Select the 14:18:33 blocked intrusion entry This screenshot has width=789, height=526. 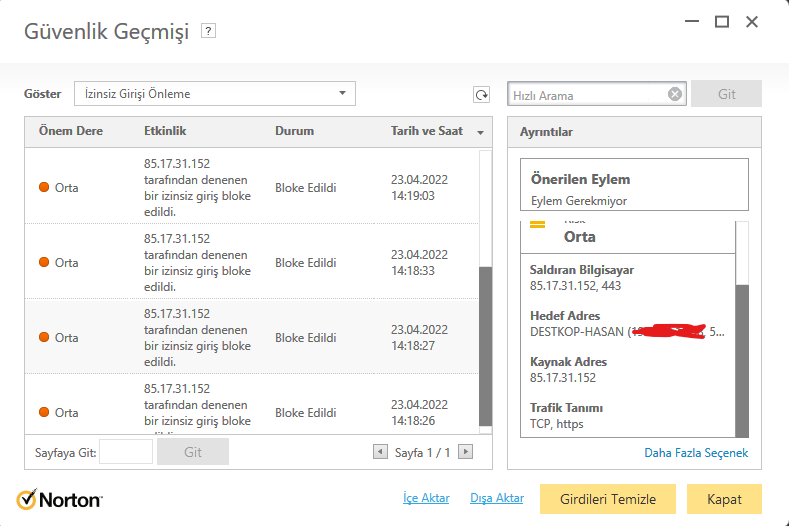coord(250,262)
